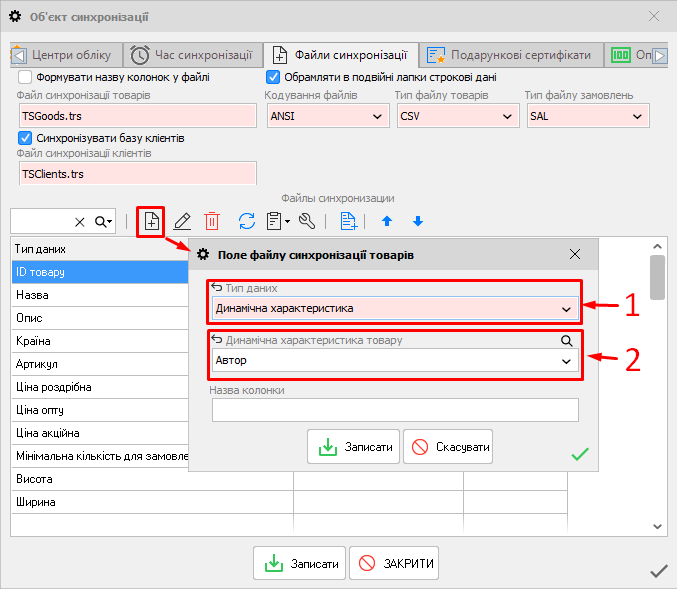
Task: Click the blue refresh arrows icon
Action: [246, 221]
